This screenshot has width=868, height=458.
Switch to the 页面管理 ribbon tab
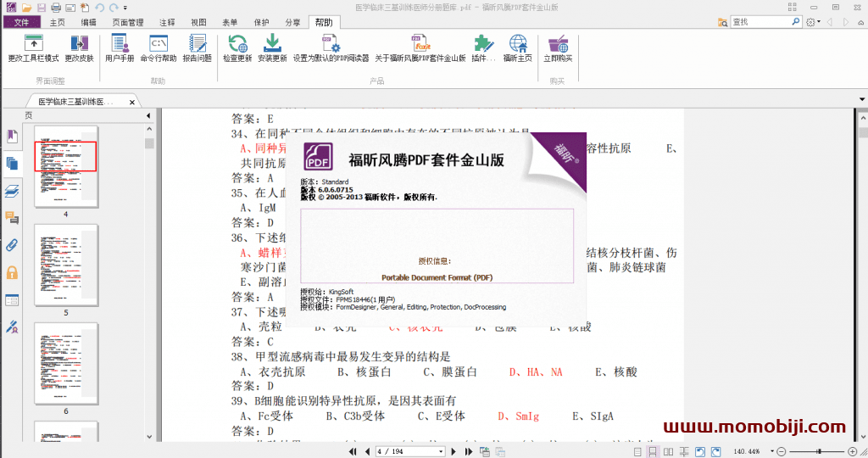pyautogui.click(x=128, y=22)
